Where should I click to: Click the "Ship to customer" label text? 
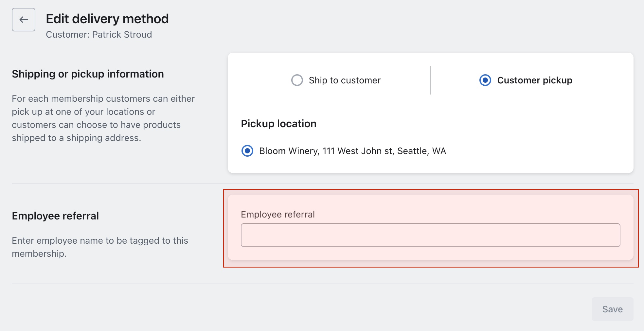[x=345, y=80]
